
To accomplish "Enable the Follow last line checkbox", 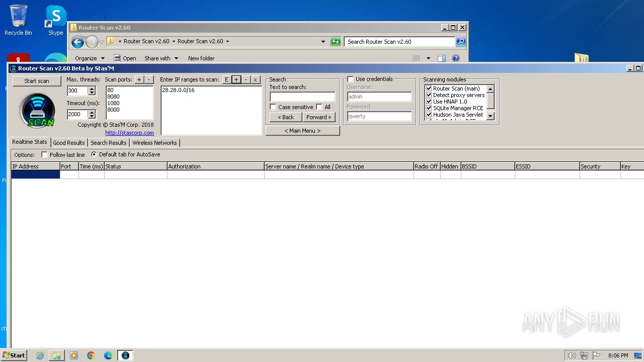I will click(x=44, y=155).
